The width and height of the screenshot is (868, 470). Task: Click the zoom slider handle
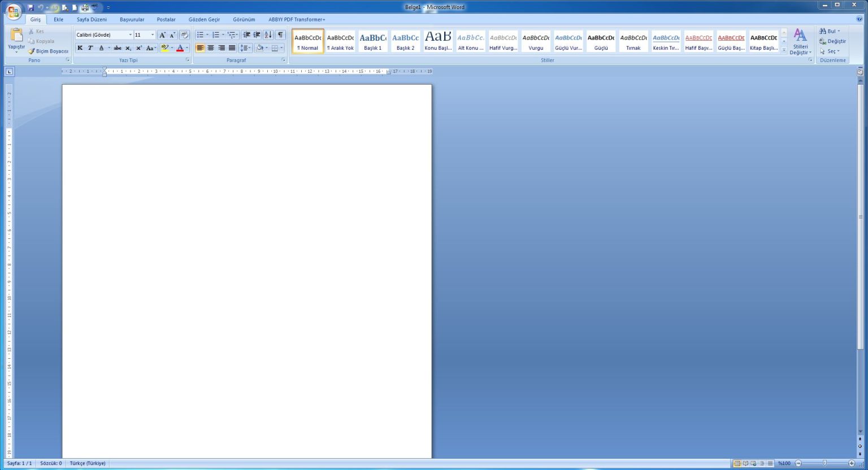824,463
